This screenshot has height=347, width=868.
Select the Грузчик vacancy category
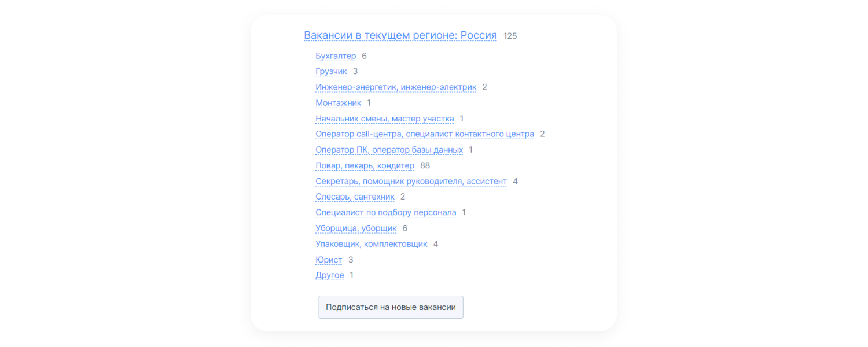(x=331, y=72)
